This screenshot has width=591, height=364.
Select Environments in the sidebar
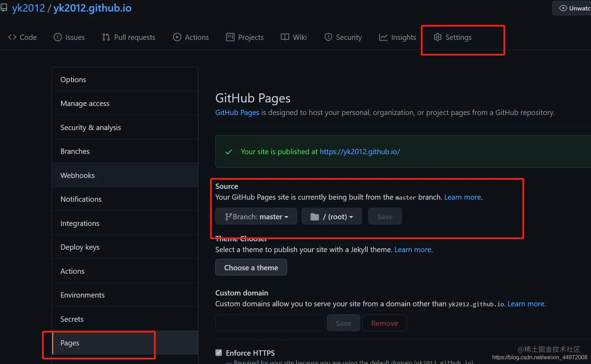[125, 295]
